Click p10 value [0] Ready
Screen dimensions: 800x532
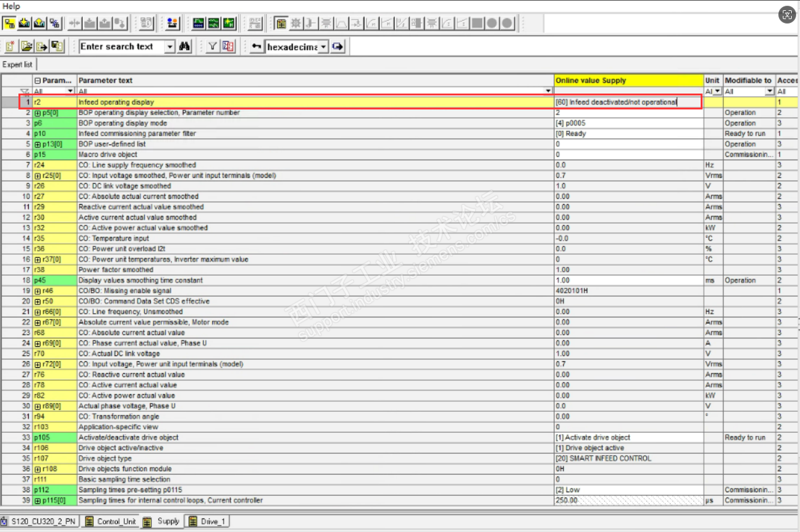click(x=629, y=134)
